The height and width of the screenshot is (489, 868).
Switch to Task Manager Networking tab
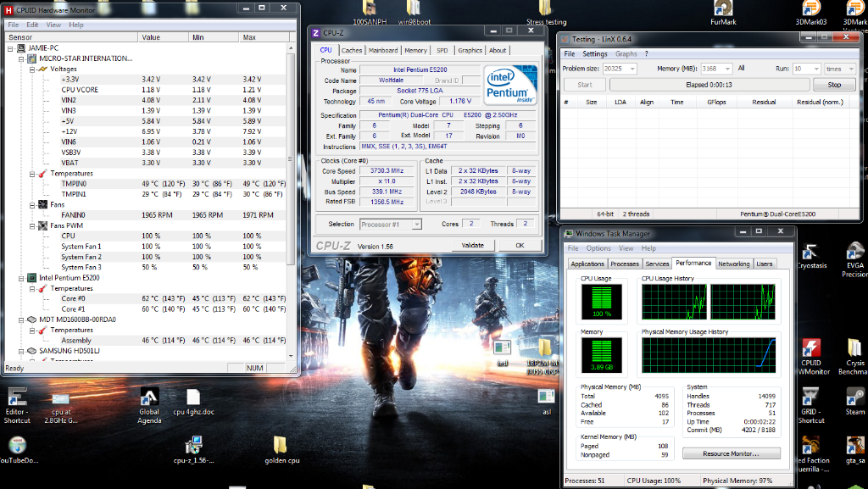point(733,264)
